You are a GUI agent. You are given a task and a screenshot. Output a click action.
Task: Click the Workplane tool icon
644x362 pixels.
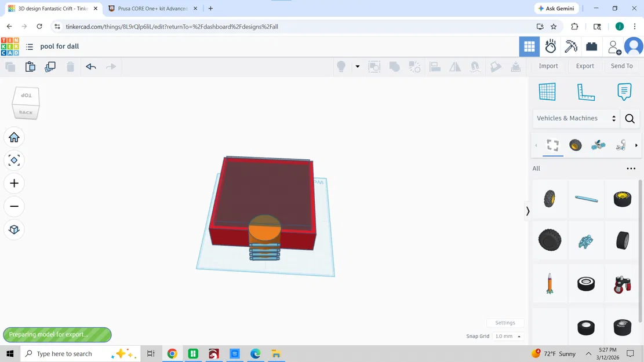547,92
